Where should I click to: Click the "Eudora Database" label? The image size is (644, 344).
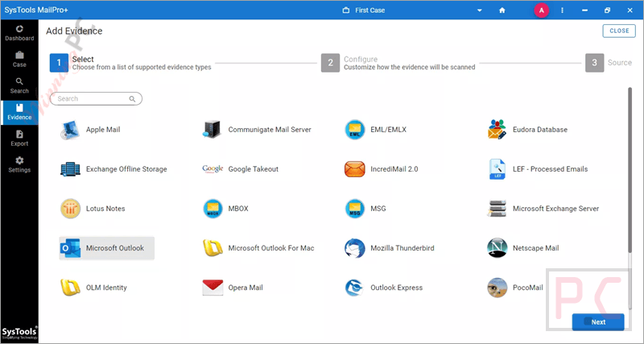(539, 130)
